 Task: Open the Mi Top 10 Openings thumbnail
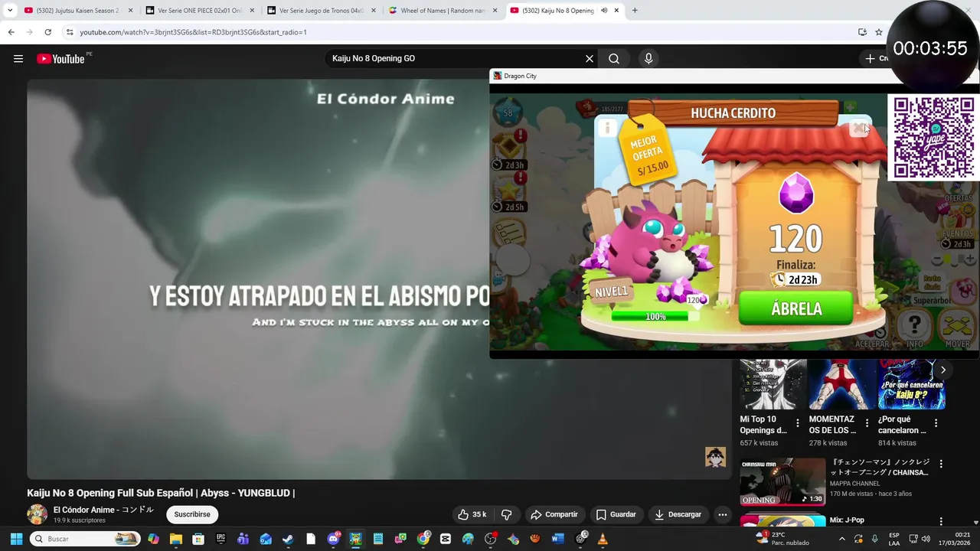[x=773, y=385]
